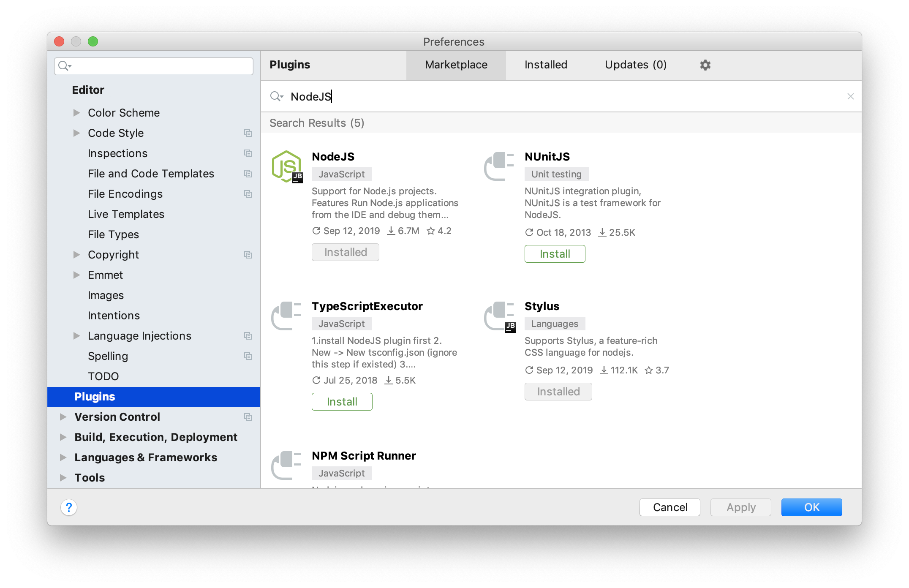Expand the Tools section
Viewport: 909px width, 588px height.
coord(63,477)
